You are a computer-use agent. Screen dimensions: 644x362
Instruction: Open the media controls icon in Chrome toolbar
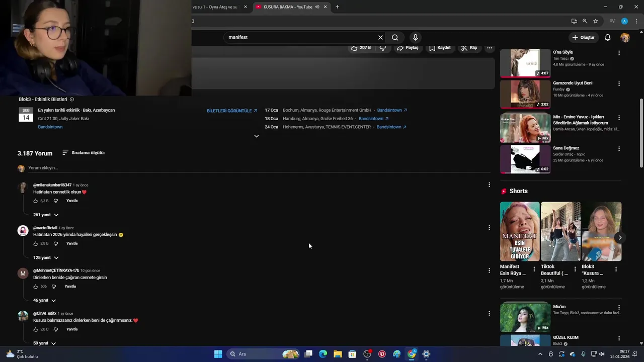coord(612,21)
